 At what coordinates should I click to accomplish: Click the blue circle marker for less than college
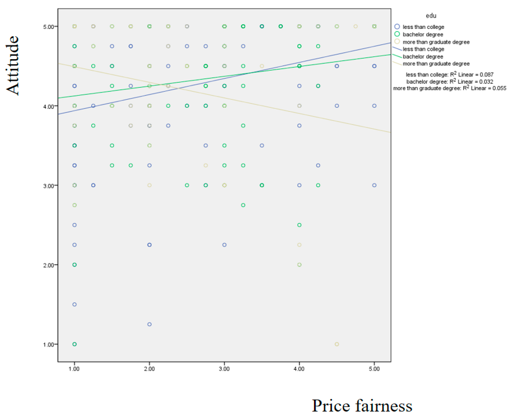click(397, 27)
